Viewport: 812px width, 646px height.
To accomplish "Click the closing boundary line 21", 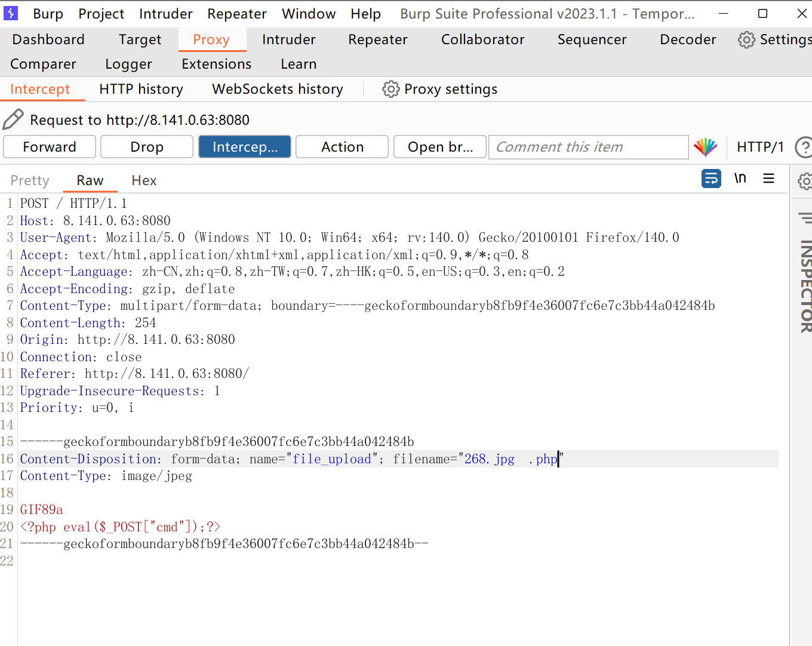I will point(224,544).
